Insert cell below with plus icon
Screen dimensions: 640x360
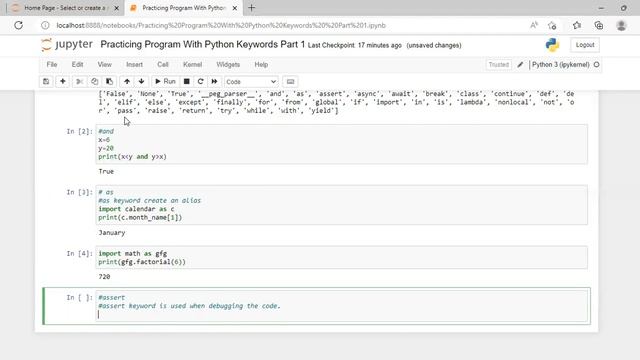[62, 82]
